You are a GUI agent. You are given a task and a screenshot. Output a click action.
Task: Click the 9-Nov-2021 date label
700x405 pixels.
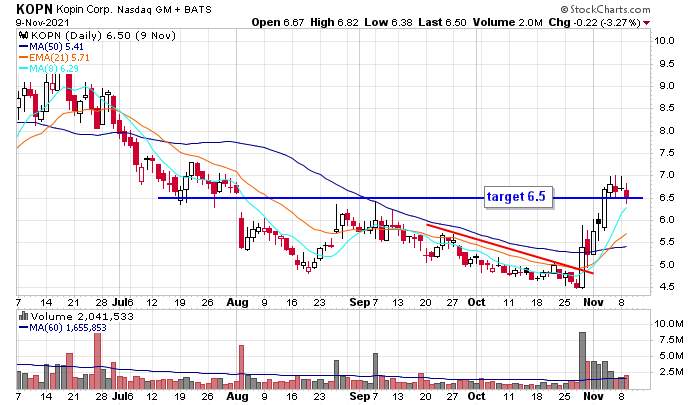[x=43, y=22]
